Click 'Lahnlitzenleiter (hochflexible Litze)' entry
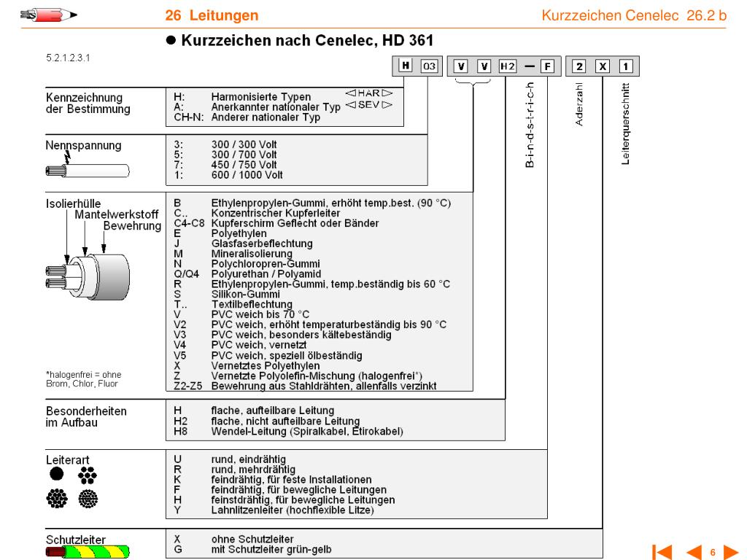The image size is (747, 560). coord(293,510)
